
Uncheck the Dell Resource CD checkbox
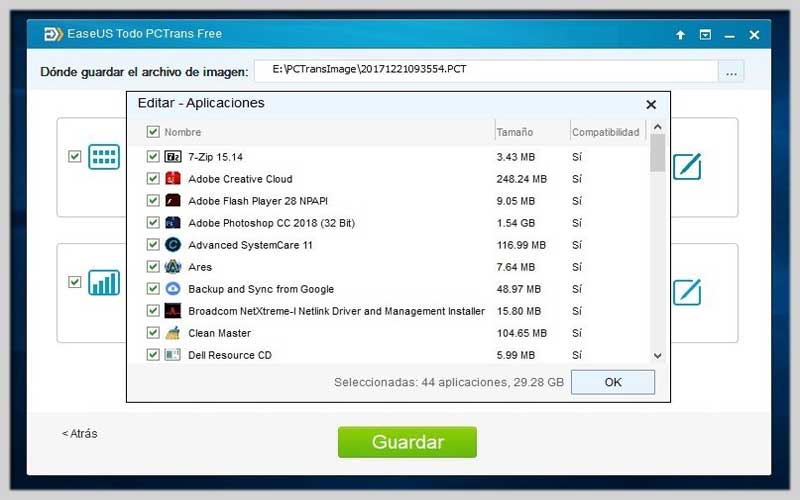tap(153, 354)
